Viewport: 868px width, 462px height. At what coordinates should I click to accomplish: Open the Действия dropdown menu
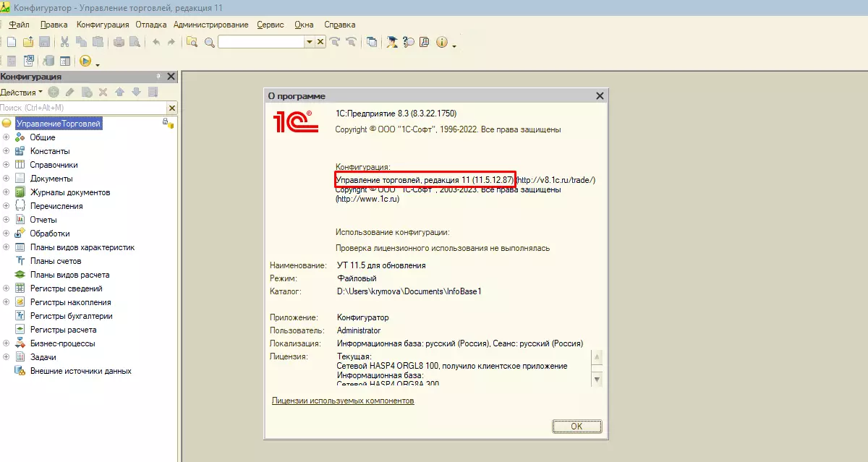[x=21, y=92]
